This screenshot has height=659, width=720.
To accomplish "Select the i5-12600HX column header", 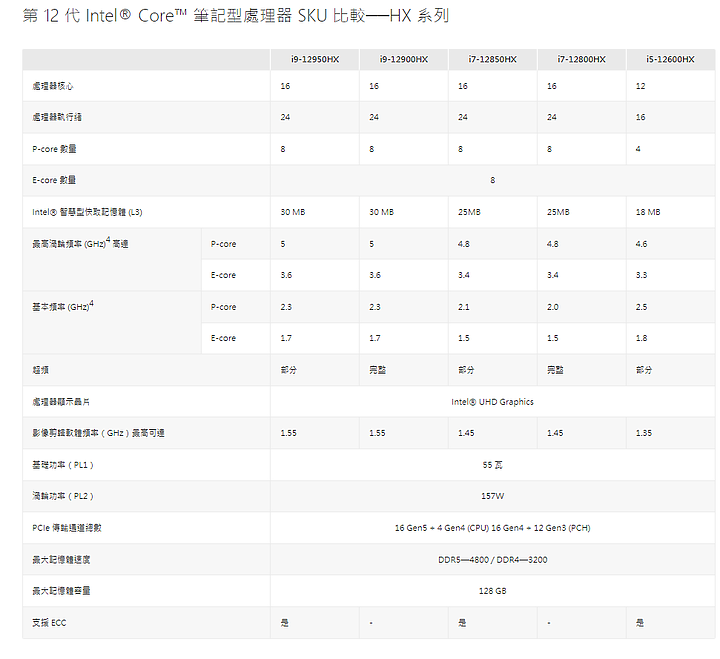I will pos(670,59).
